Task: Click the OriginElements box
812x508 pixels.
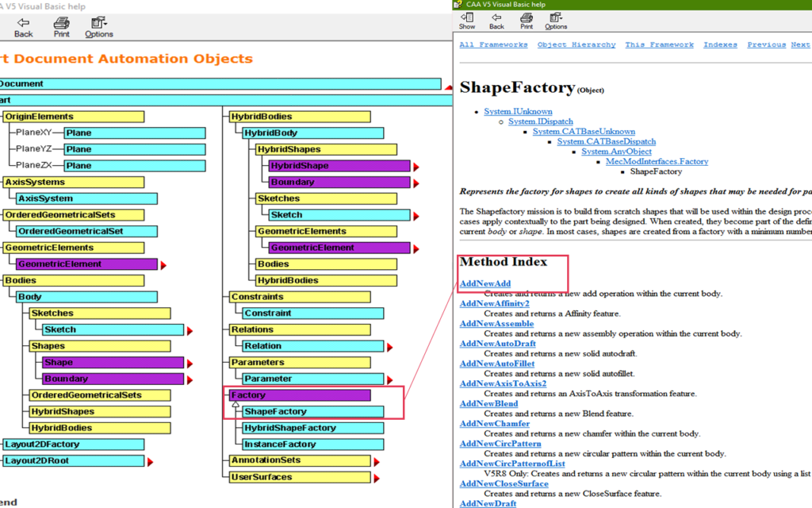Action: coord(74,117)
